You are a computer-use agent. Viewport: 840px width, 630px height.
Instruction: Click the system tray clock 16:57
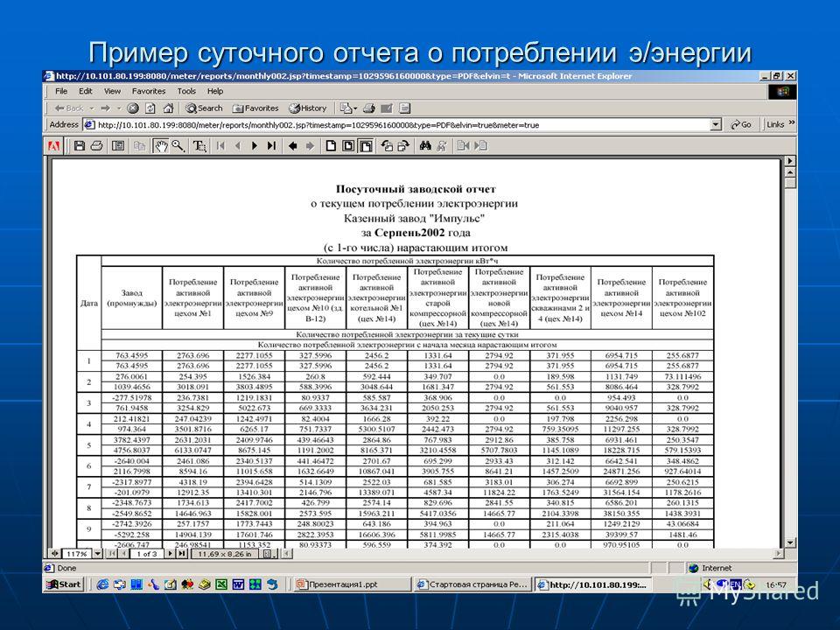[776, 584]
